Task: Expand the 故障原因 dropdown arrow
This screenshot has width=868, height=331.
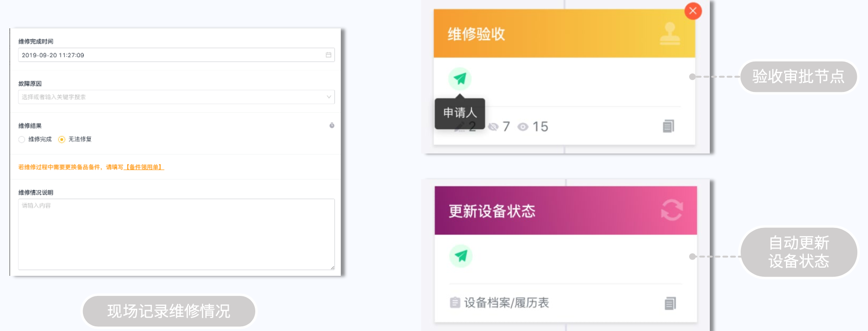Action: (329, 97)
